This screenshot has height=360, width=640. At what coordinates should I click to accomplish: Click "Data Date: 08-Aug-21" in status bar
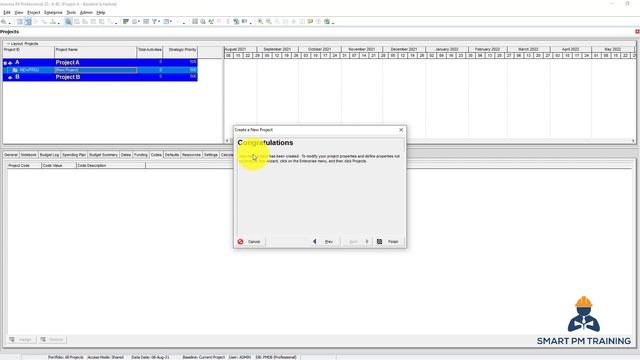[x=150, y=357]
